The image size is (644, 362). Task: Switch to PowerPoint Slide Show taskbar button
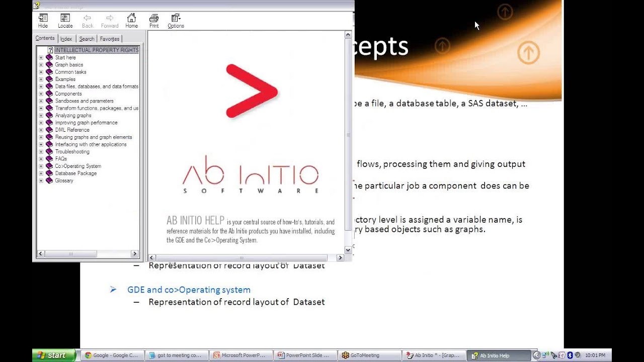(305, 355)
